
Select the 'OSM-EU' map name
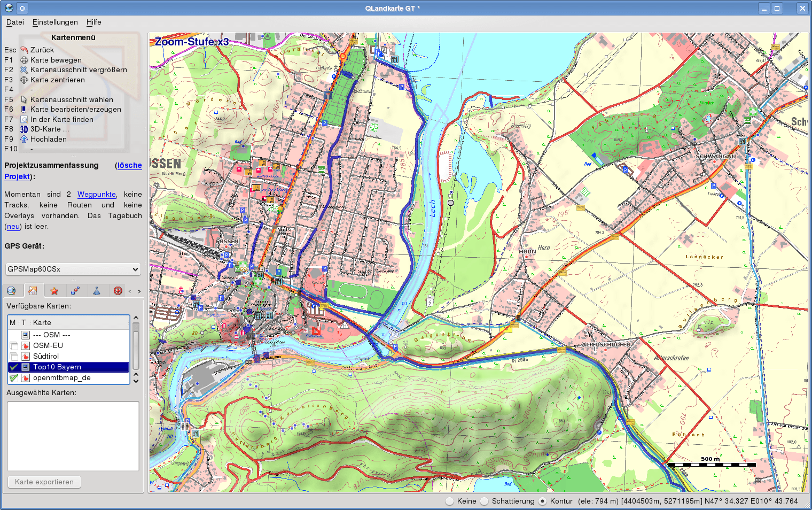48,345
